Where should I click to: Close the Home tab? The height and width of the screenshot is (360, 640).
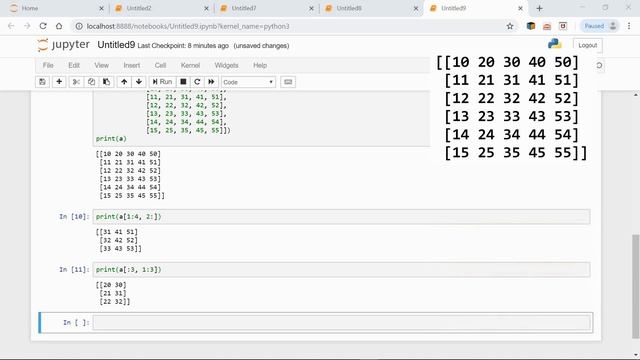pyautogui.click(x=102, y=8)
